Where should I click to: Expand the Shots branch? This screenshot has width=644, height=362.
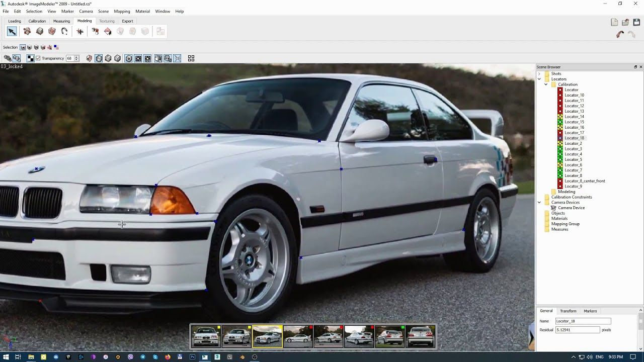[539, 73]
